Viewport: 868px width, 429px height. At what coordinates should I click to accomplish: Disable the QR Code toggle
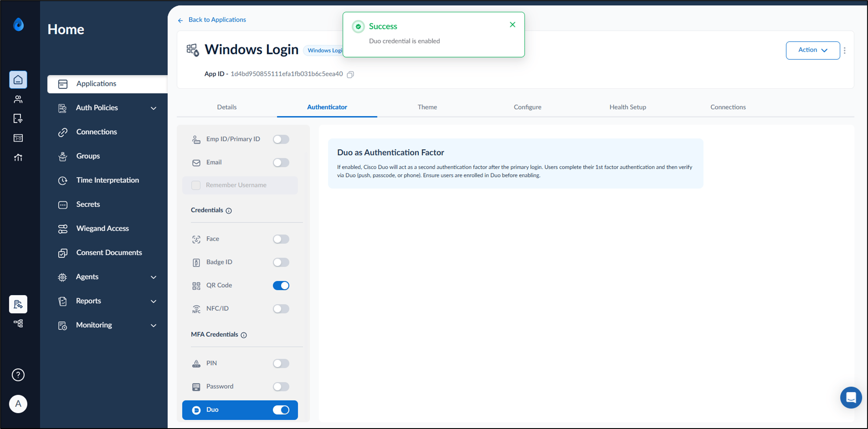281,286
